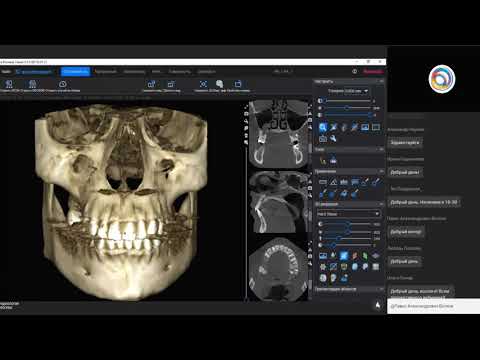Screen dimensions: 480x360
Task: Adjust the second slider under thickness dropdown
Action: 347,108
